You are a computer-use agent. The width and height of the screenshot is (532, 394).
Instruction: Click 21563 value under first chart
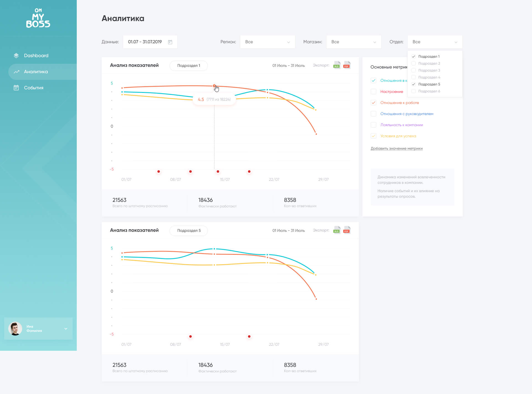[119, 200]
